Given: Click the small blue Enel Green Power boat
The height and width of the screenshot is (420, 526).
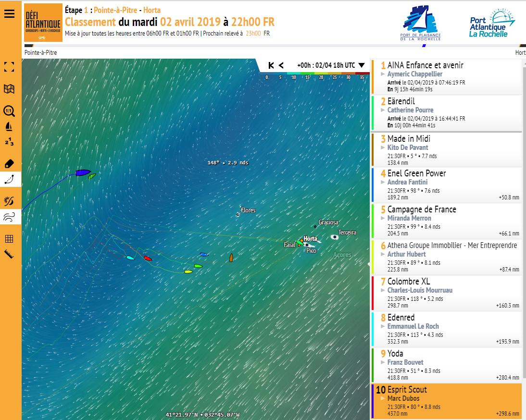Looking at the screenshot, I should pyautogui.click(x=204, y=254).
